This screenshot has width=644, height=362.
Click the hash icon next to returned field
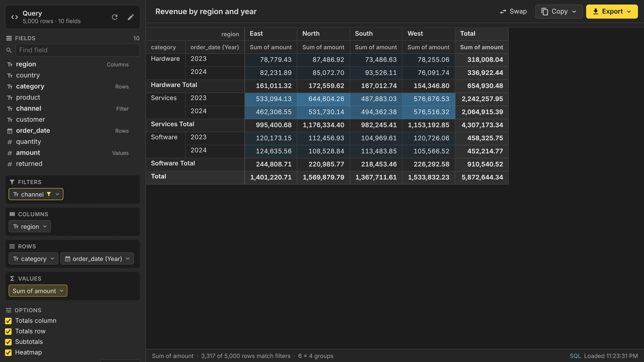click(x=10, y=164)
